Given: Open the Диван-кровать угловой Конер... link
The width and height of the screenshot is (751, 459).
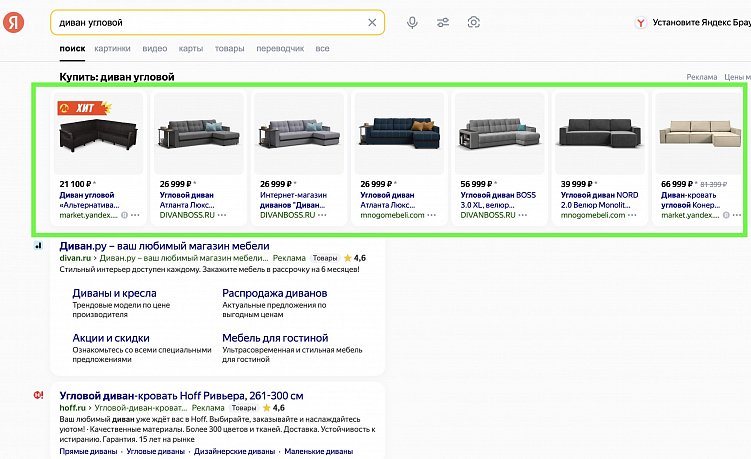Looking at the screenshot, I should pos(690,200).
